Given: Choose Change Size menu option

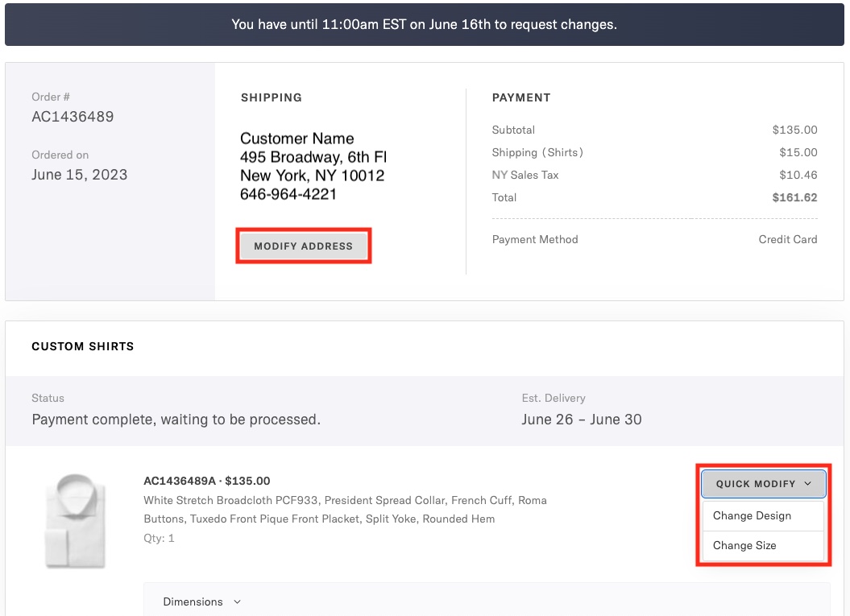Looking at the screenshot, I should click(x=744, y=546).
